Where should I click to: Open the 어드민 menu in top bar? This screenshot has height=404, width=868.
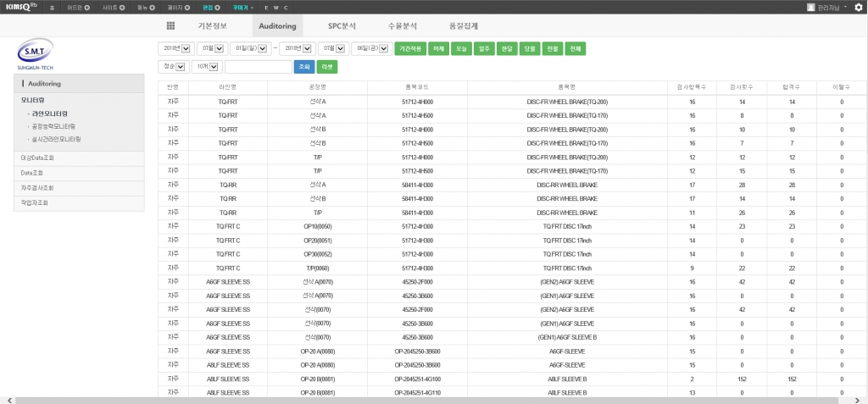point(78,8)
